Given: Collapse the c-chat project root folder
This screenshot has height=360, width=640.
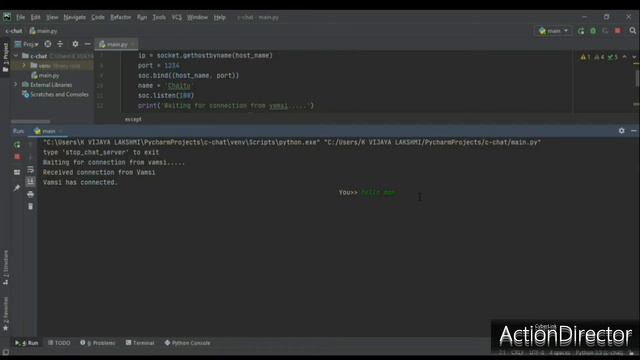Looking at the screenshot, I should tap(16, 56).
